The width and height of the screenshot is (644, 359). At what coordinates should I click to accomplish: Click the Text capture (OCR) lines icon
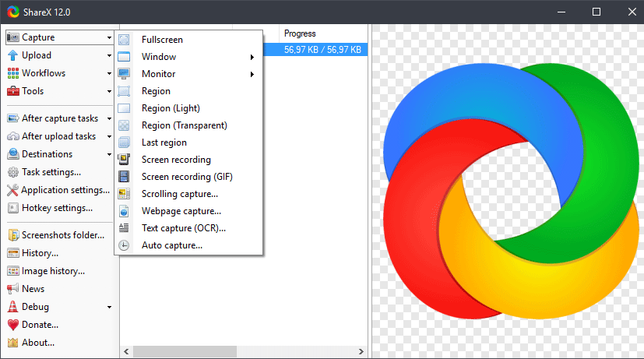click(x=124, y=227)
